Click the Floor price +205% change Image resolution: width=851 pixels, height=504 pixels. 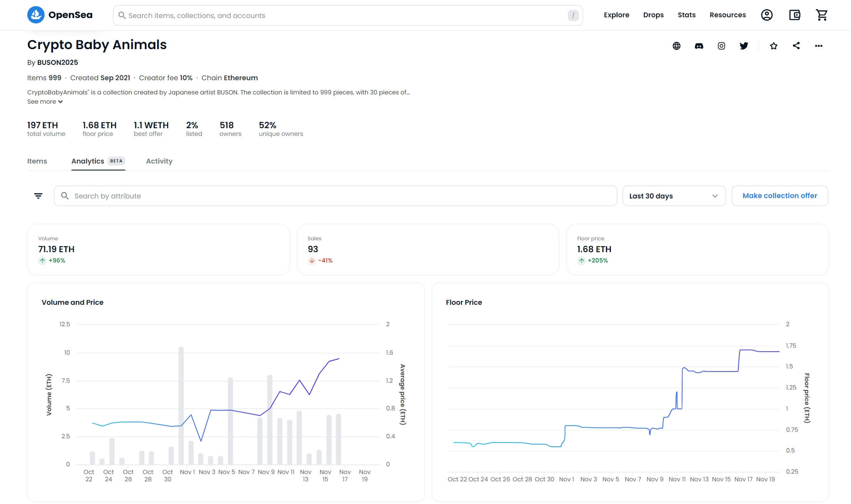pyautogui.click(x=593, y=261)
